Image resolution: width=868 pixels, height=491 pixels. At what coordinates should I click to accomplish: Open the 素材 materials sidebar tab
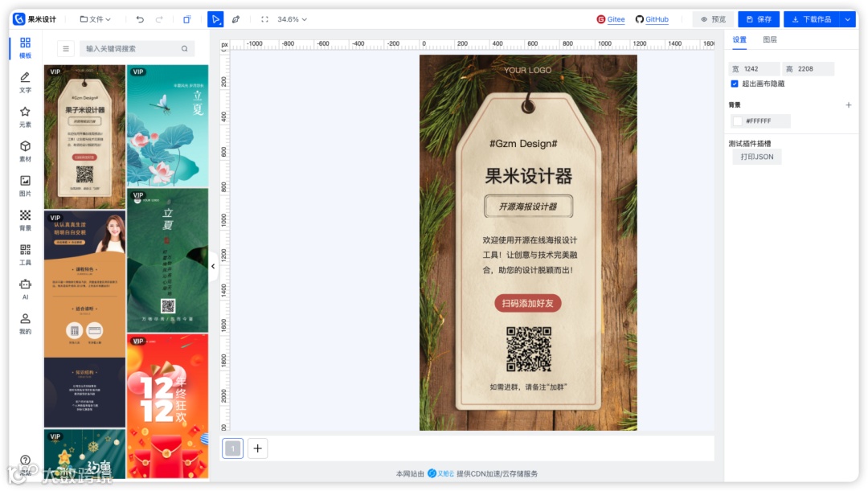25,151
